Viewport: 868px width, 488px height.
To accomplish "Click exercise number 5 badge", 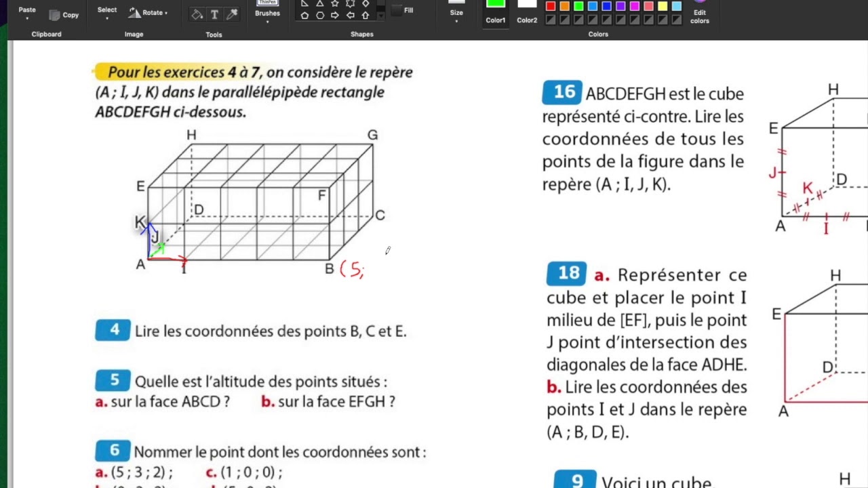I will [113, 381].
